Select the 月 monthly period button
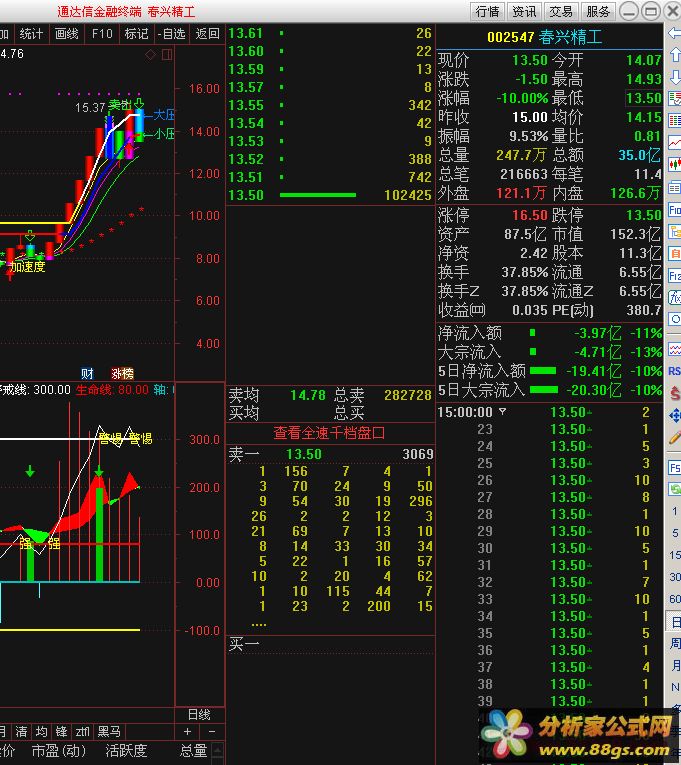The image size is (681, 765). click(x=675, y=665)
